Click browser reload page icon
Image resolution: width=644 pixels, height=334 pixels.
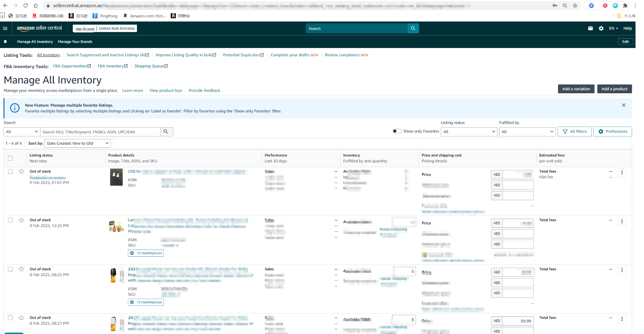[26, 5]
